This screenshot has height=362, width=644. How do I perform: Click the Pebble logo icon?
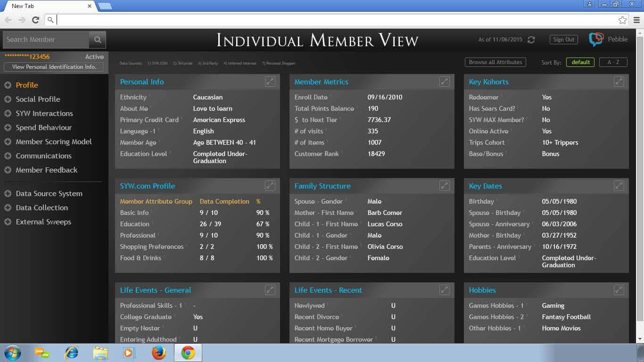[x=596, y=40]
